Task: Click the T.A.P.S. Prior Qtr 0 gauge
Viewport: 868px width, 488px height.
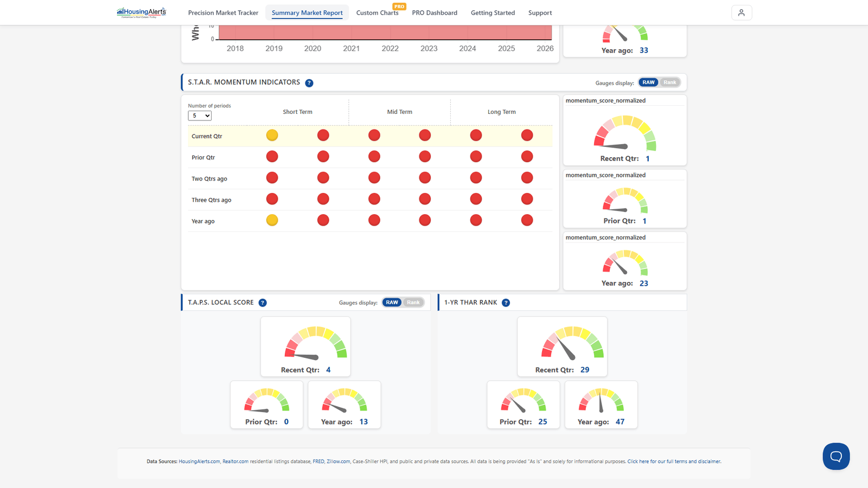Action: point(266,401)
